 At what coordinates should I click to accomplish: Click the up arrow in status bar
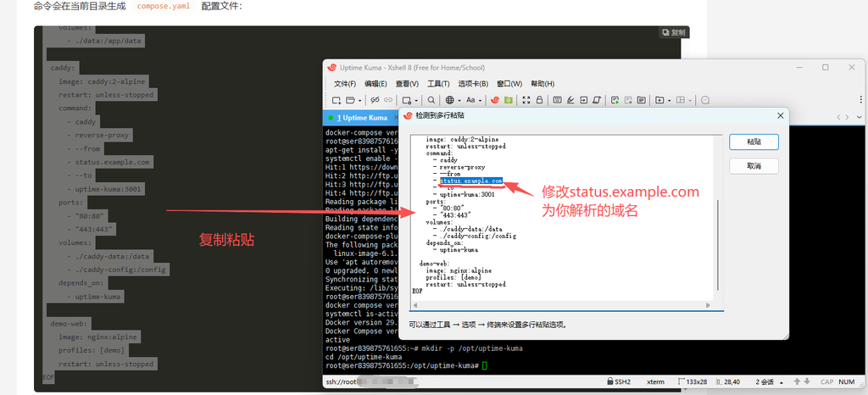tap(798, 381)
